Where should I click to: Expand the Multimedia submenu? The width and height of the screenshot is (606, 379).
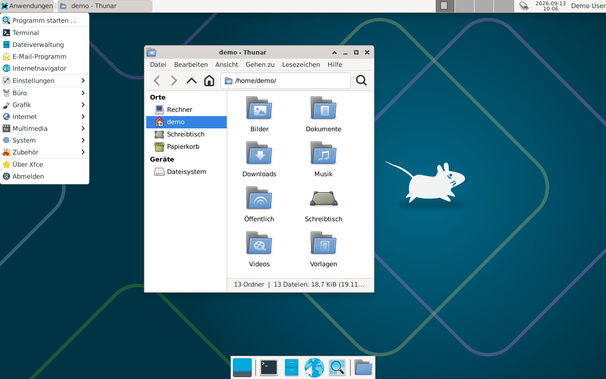pos(44,128)
